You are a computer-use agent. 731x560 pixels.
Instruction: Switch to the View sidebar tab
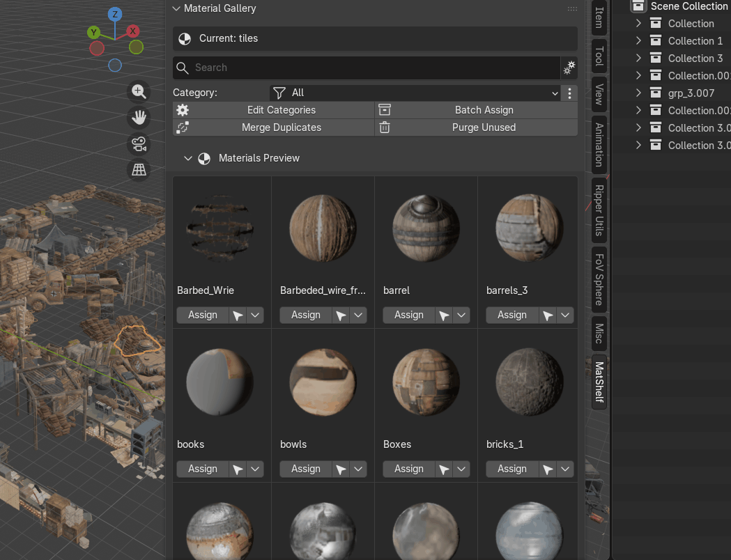[599, 94]
